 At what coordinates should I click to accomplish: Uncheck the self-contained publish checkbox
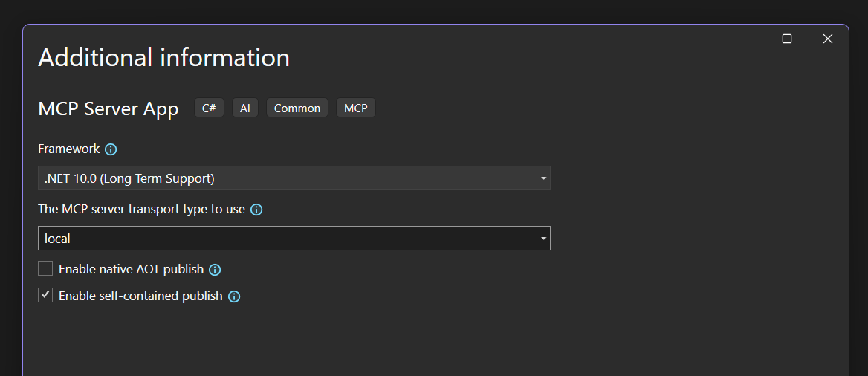(x=45, y=296)
